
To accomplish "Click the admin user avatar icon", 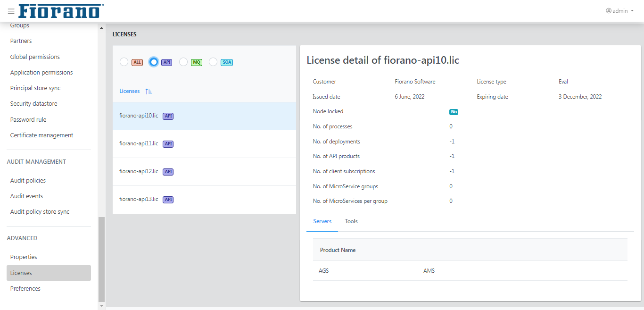I will click(x=609, y=11).
